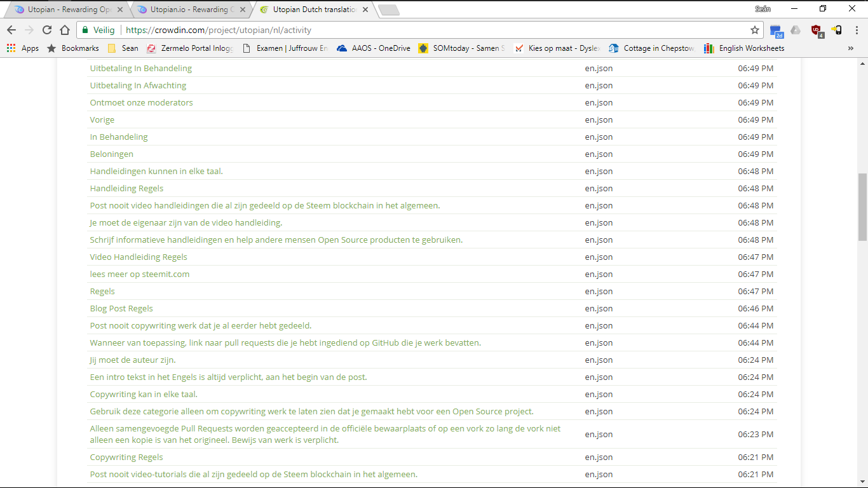Reload the current Crowdin page
Image resolution: width=868 pixels, height=488 pixels.
47,30
